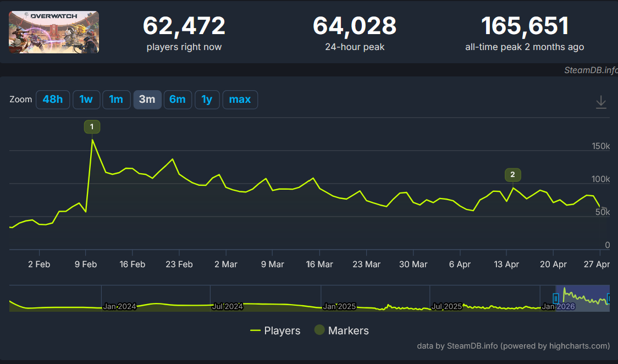Click the 16 Feb axis label
The width and height of the screenshot is (618, 364).
coord(133,264)
